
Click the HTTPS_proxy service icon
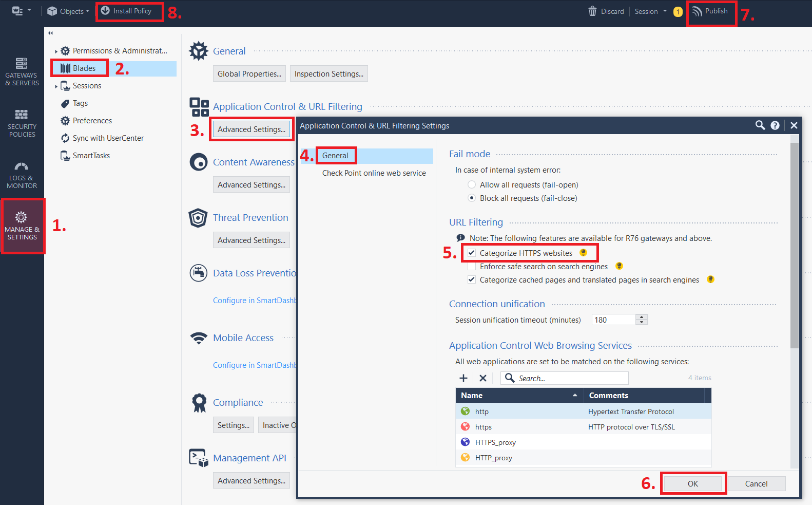(x=466, y=442)
